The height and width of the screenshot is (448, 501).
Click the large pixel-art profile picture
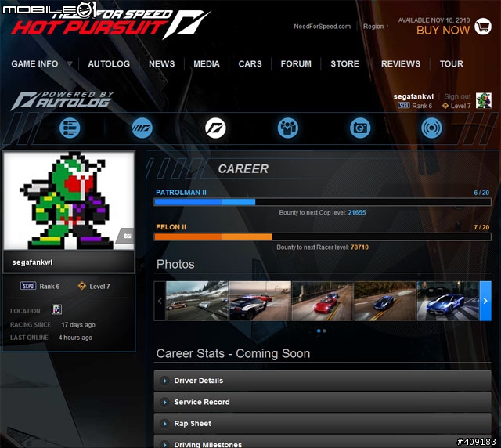point(69,201)
